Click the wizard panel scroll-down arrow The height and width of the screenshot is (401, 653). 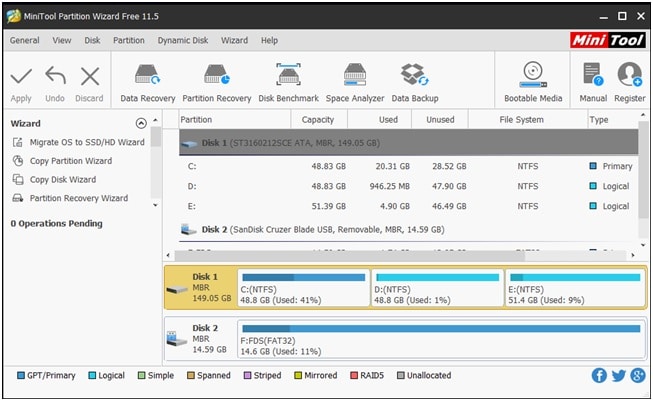pos(155,205)
